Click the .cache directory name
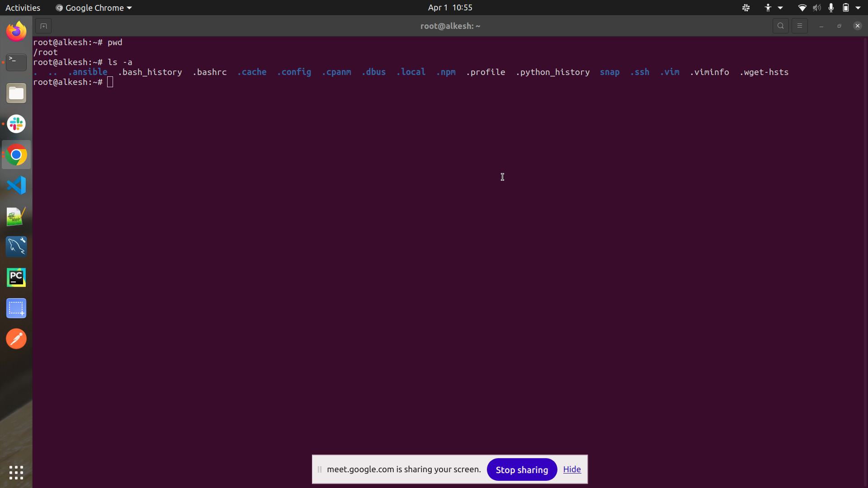Viewport: 868px width, 488px height. click(252, 72)
